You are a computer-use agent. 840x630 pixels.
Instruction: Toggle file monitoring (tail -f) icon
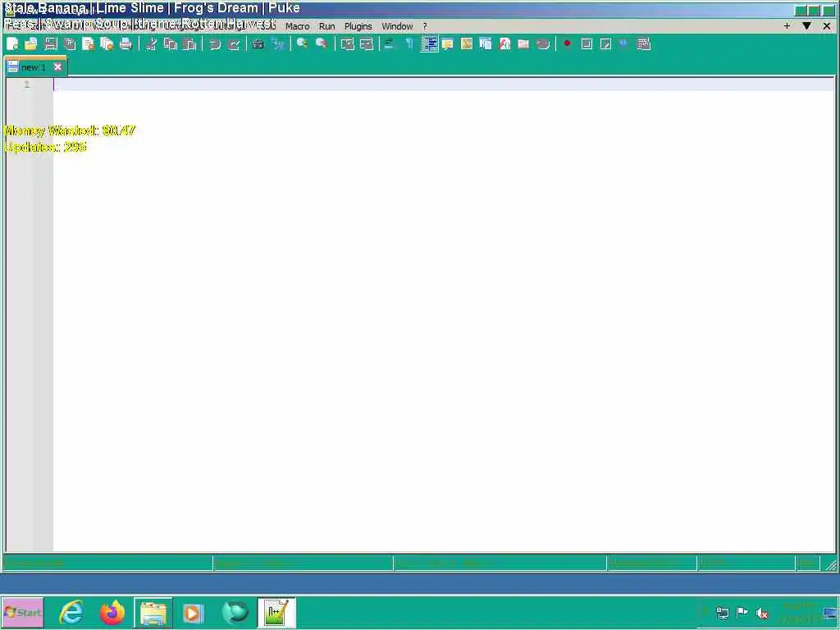coord(543,44)
